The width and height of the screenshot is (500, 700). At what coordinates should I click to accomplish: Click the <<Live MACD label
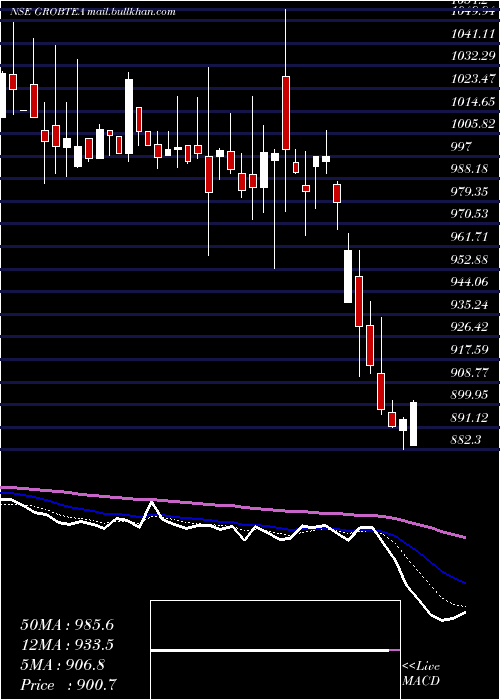(421, 674)
